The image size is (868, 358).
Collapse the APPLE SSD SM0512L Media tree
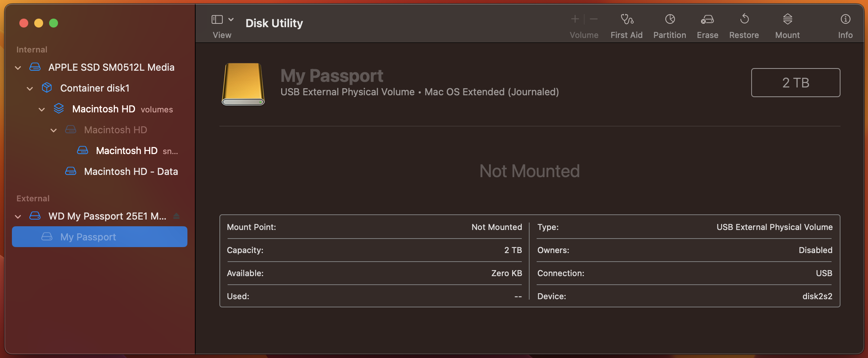pos(18,68)
